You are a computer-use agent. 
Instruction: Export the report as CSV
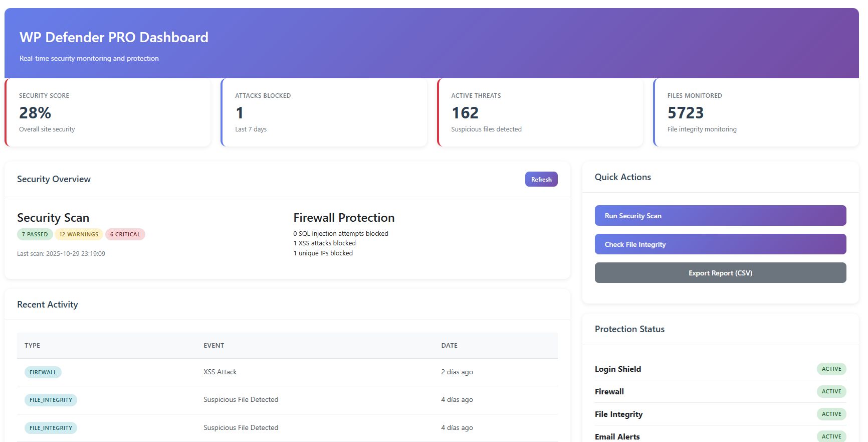[x=720, y=273]
